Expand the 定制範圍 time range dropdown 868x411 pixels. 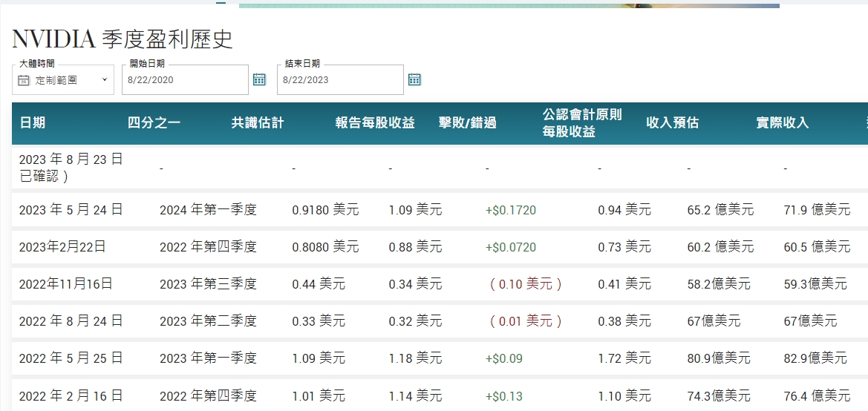(63, 79)
